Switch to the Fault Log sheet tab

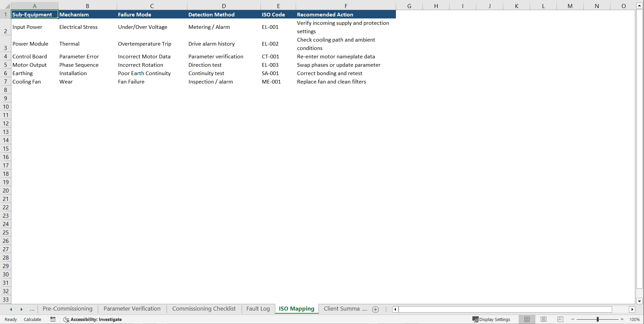point(257,309)
